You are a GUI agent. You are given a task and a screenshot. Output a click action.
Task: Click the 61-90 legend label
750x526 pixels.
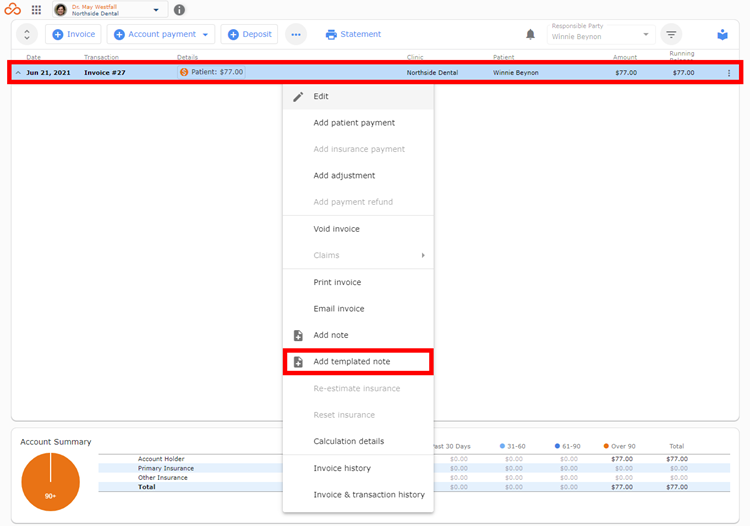571,446
